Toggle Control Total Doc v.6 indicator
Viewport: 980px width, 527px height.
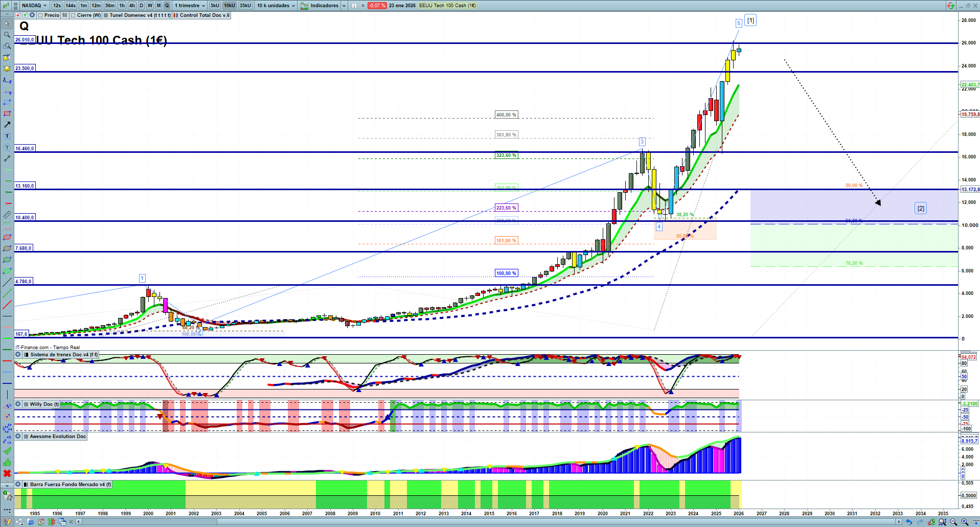(176, 15)
